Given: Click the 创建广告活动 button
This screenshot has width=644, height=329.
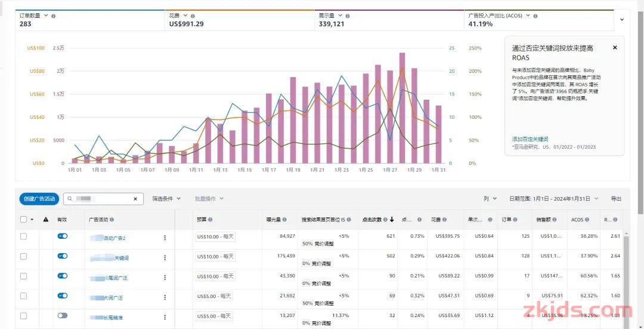Looking at the screenshot, I should click(x=39, y=199).
